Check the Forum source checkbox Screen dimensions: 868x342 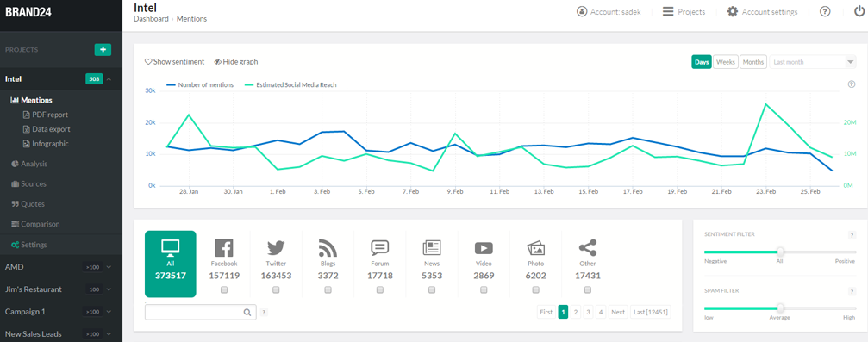(380, 290)
